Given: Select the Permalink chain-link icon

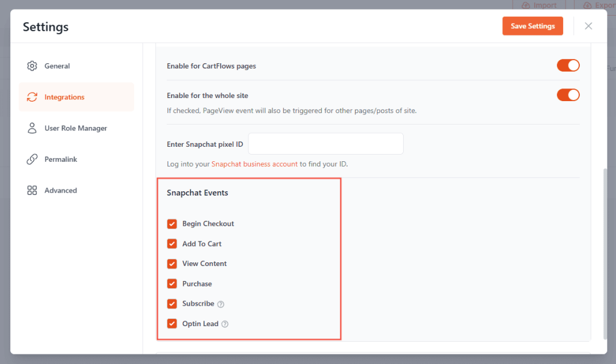Looking at the screenshot, I should coord(32,159).
